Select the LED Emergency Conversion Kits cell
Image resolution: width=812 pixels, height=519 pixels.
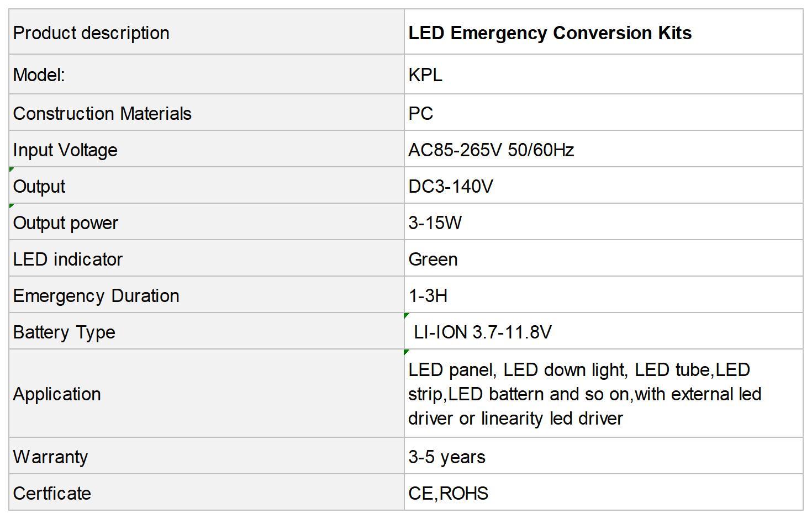coord(603,32)
